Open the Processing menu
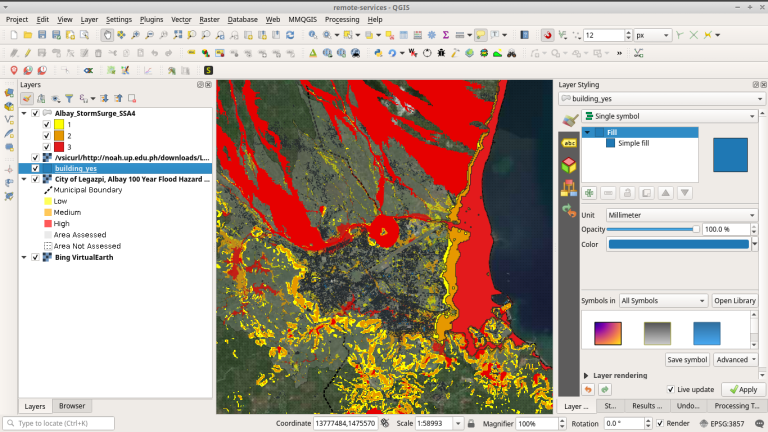Image resolution: width=768 pixels, height=432 pixels. tap(342, 20)
